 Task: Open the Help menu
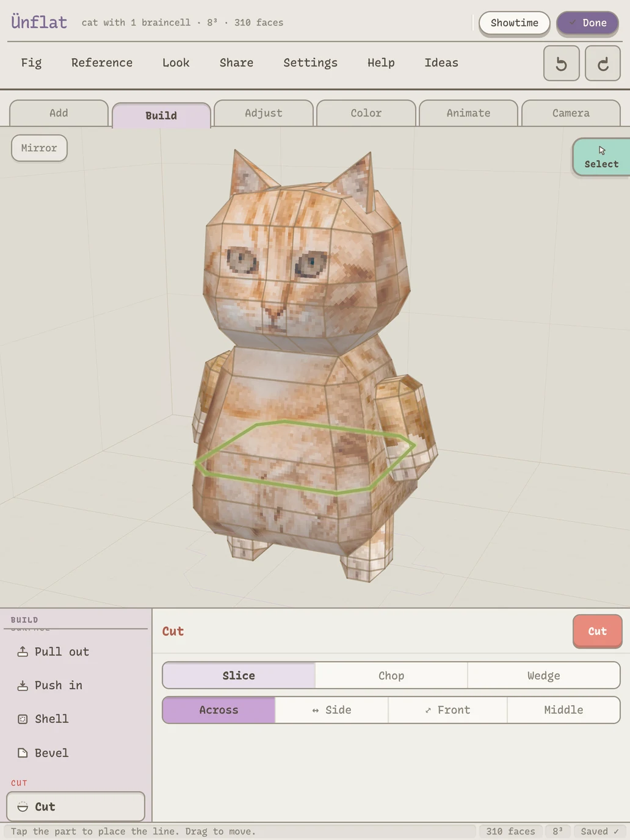tap(381, 63)
